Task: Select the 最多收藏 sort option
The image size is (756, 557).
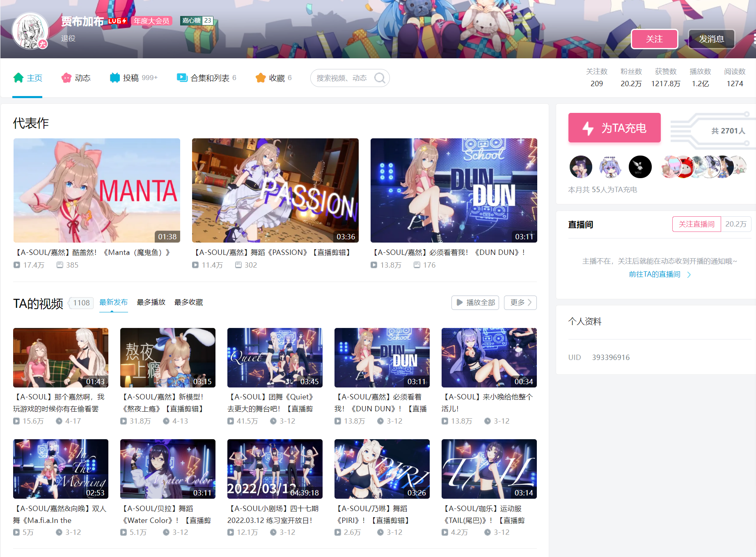Action: [188, 303]
